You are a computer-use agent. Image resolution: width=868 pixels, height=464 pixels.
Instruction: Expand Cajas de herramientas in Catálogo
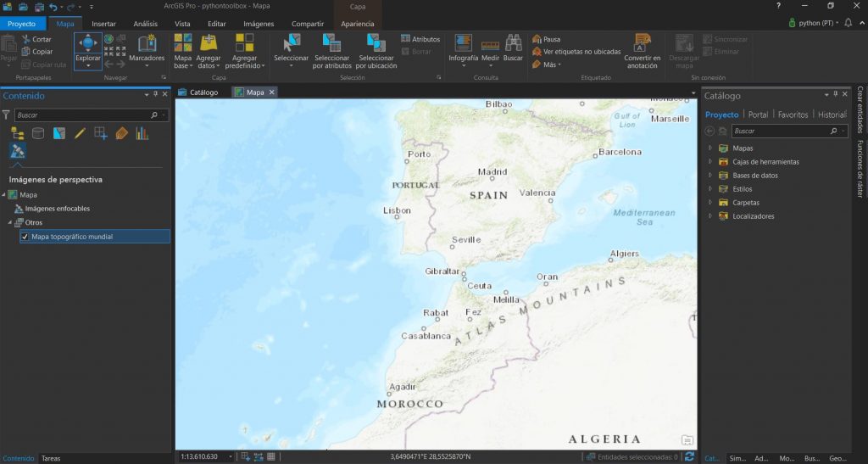point(709,162)
